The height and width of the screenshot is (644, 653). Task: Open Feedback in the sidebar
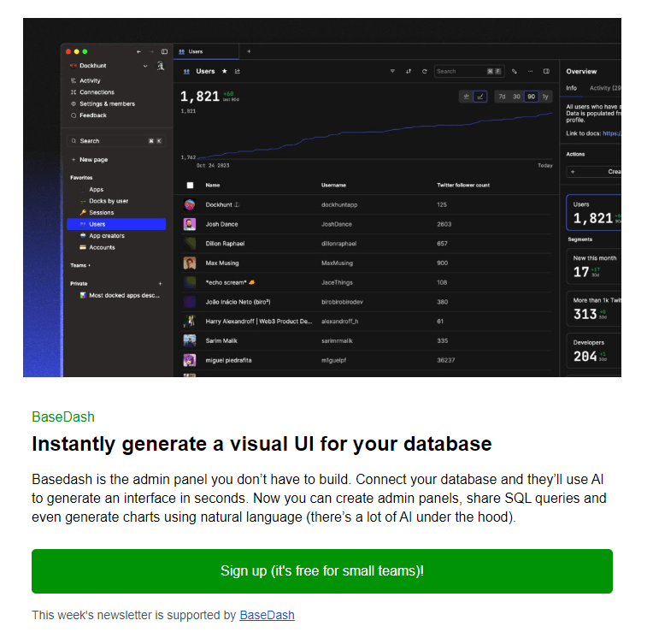click(x=93, y=115)
